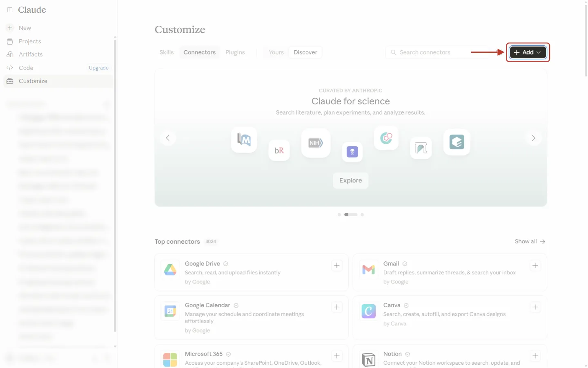Click the bR connector icon in carousel
This screenshot has width=588, height=368.
click(x=279, y=150)
